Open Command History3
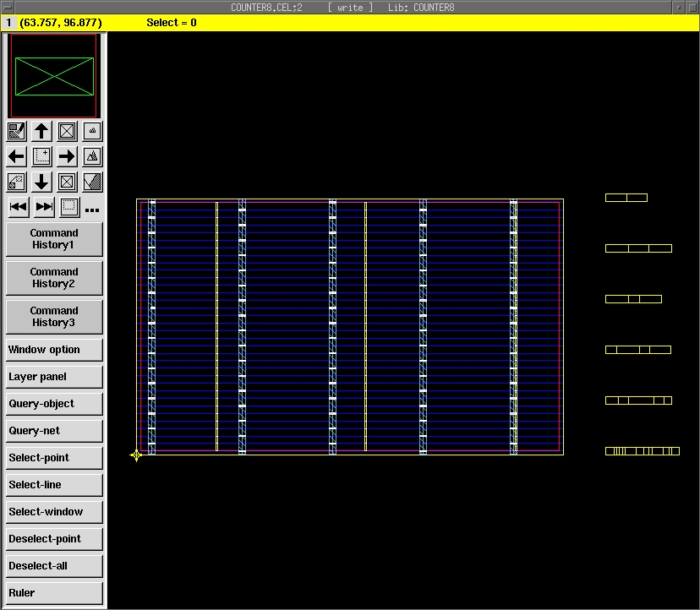This screenshot has width=700, height=610. click(x=54, y=317)
